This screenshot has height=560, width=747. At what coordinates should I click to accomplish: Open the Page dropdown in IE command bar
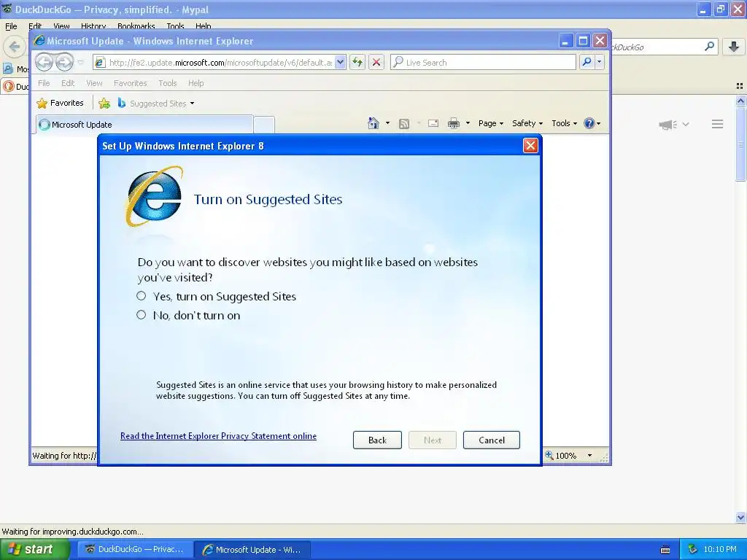click(x=491, y=123)
